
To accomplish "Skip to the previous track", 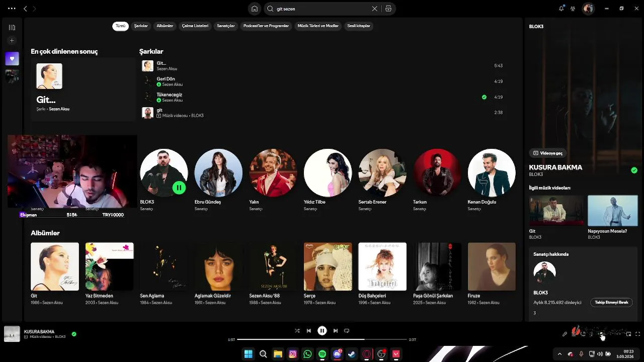I will pyautogui.click(x=309, y=331).
